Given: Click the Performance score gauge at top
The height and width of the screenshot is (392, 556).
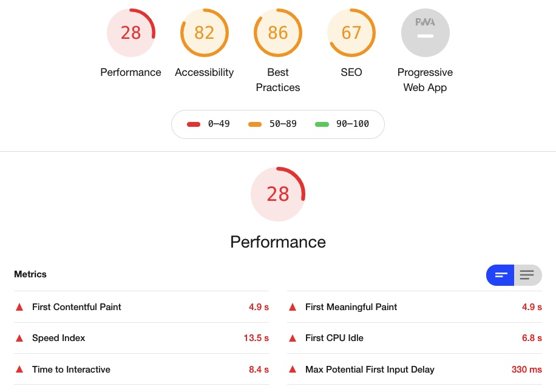Looking at the screenshot, I should coord(131,33).
